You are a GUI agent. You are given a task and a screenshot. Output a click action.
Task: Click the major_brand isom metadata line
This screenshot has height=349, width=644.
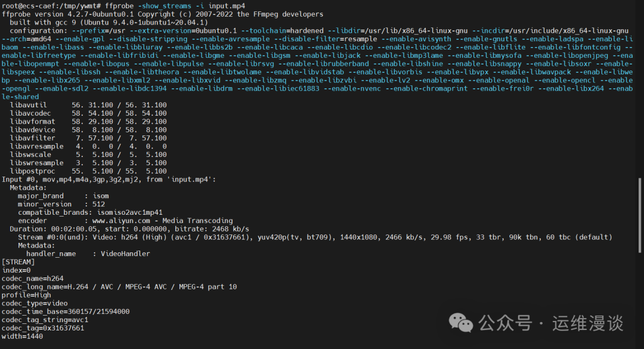point(63,196)
